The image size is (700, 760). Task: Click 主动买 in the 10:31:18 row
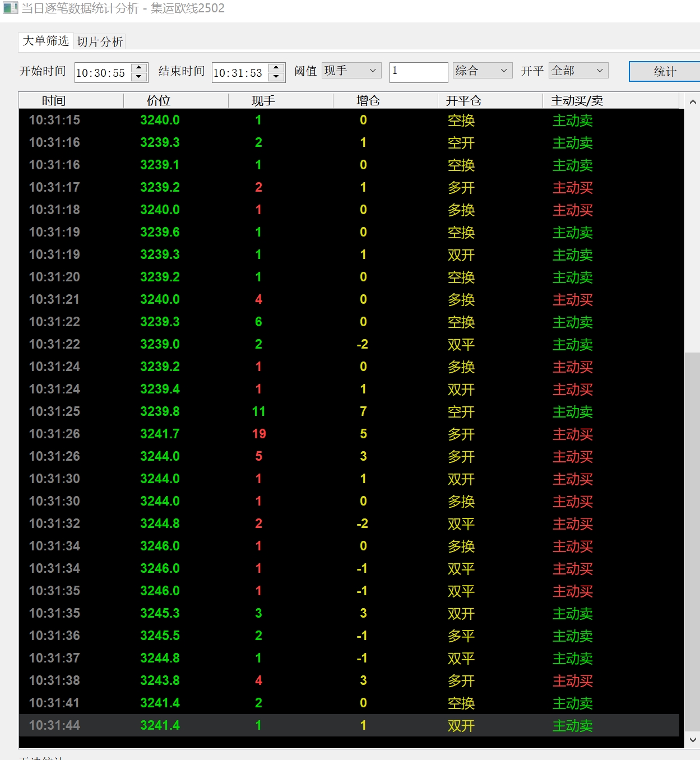(573, 210)
